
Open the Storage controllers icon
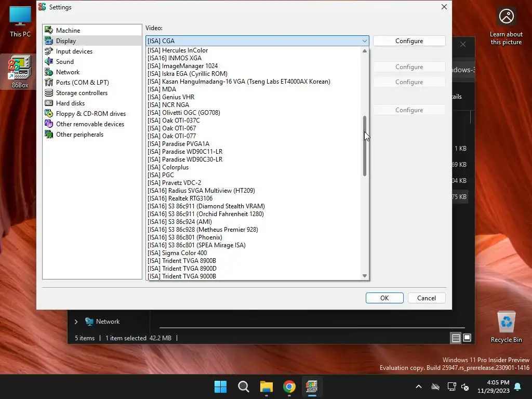(x=49, y=92)
